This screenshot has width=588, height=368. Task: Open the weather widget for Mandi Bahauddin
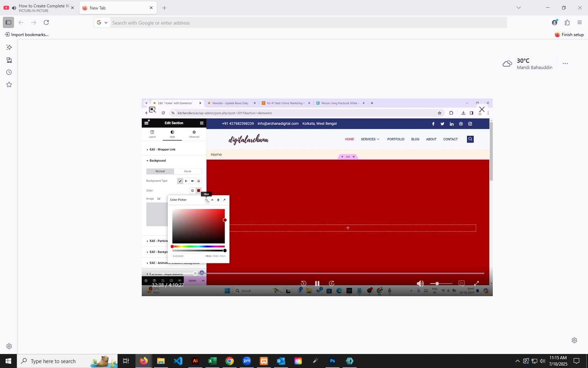pos(527,64)
